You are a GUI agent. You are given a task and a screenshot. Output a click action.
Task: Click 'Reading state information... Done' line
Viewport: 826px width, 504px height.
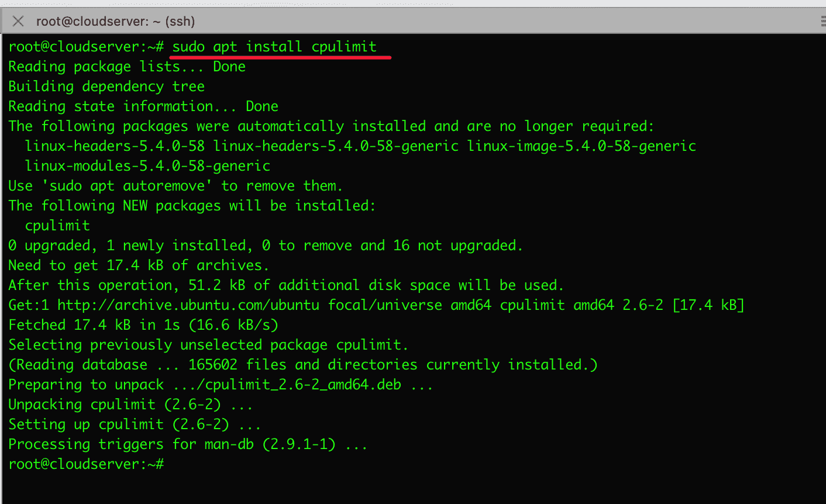coord(143,106)
